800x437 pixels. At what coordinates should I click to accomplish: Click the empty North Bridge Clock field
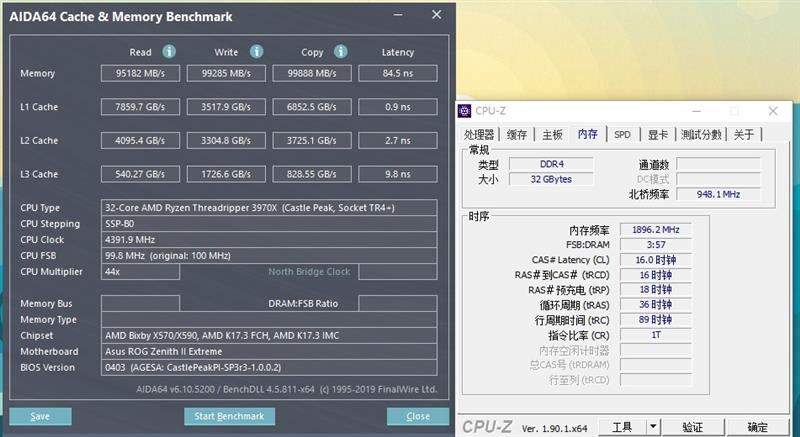397,272
